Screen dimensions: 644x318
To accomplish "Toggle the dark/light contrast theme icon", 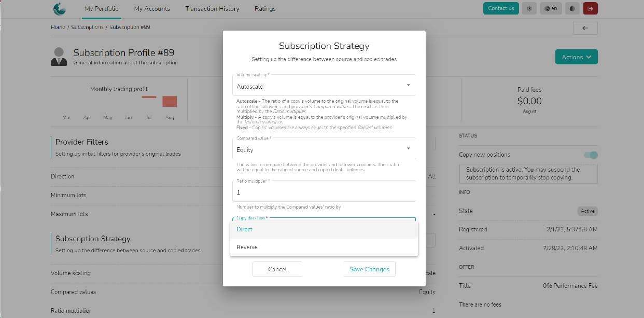I will (572, 8).
